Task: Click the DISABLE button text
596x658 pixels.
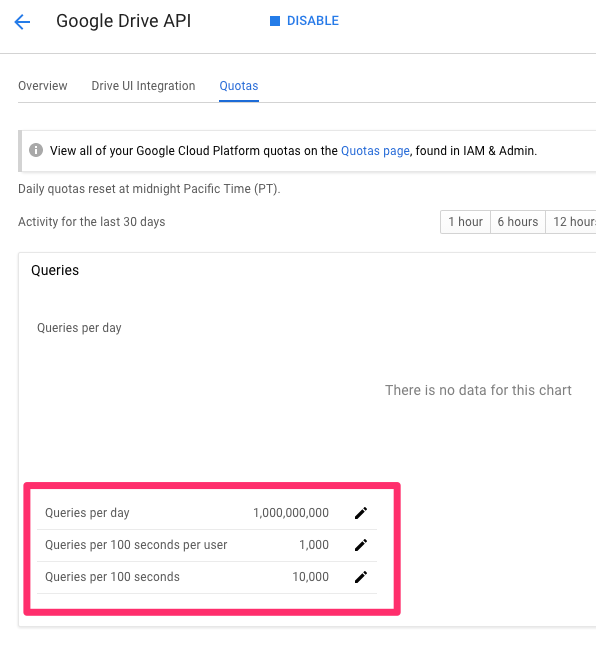Action: 313,21
